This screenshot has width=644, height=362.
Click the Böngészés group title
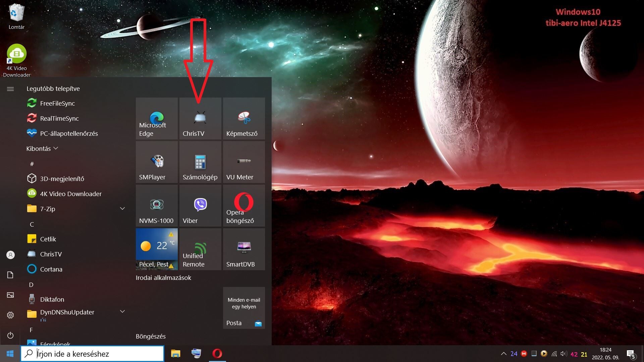(x=151, y=336)
